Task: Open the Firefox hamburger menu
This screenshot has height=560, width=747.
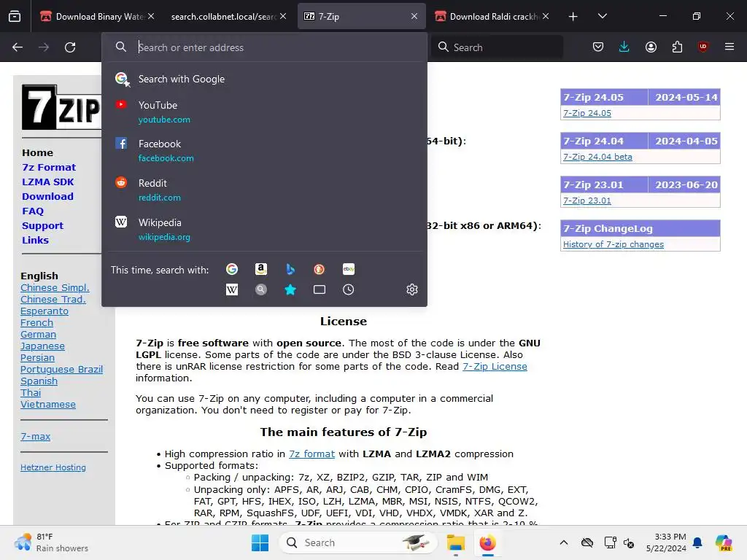Action: (x=729, y=47)
